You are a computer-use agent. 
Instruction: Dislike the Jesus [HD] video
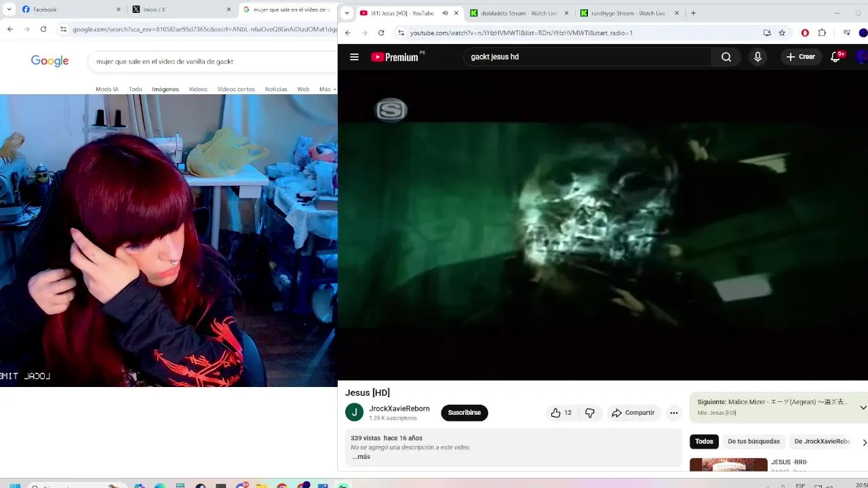(590, 413)
